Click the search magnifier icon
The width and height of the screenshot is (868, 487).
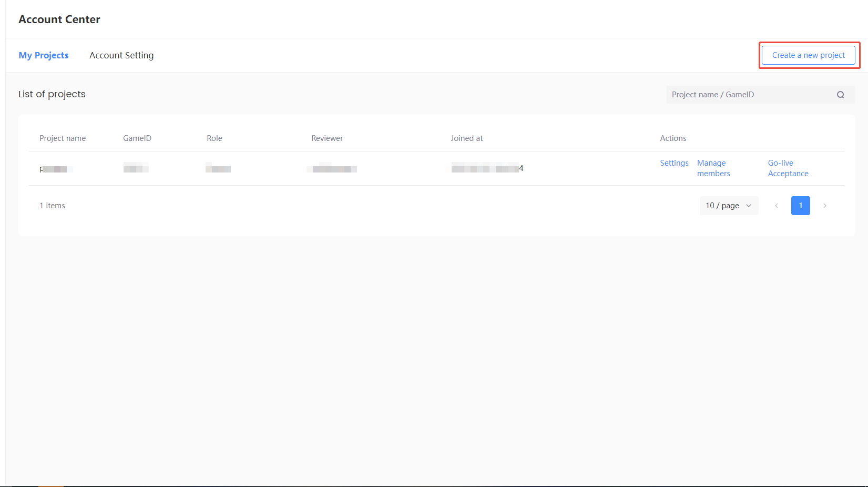tap(840, 95)
